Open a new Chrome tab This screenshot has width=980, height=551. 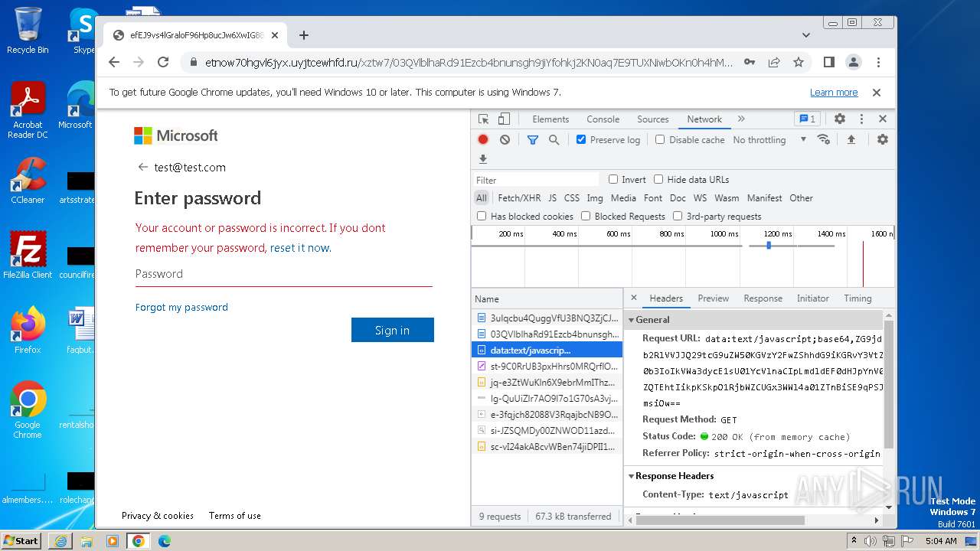304,35
